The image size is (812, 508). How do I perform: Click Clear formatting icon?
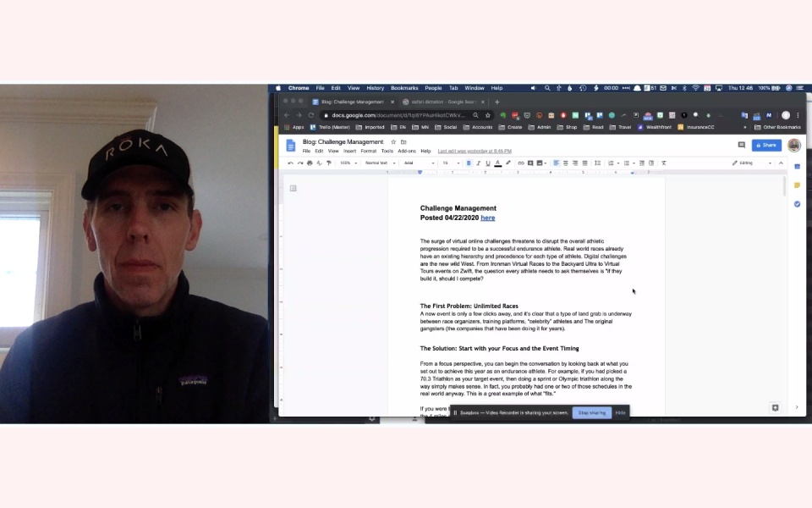[664, 163]
